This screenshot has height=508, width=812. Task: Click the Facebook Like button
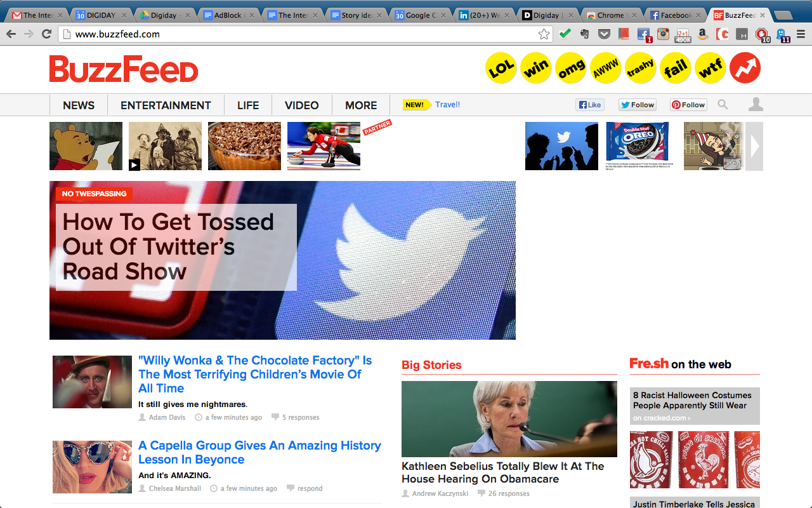tap(589, 105)
